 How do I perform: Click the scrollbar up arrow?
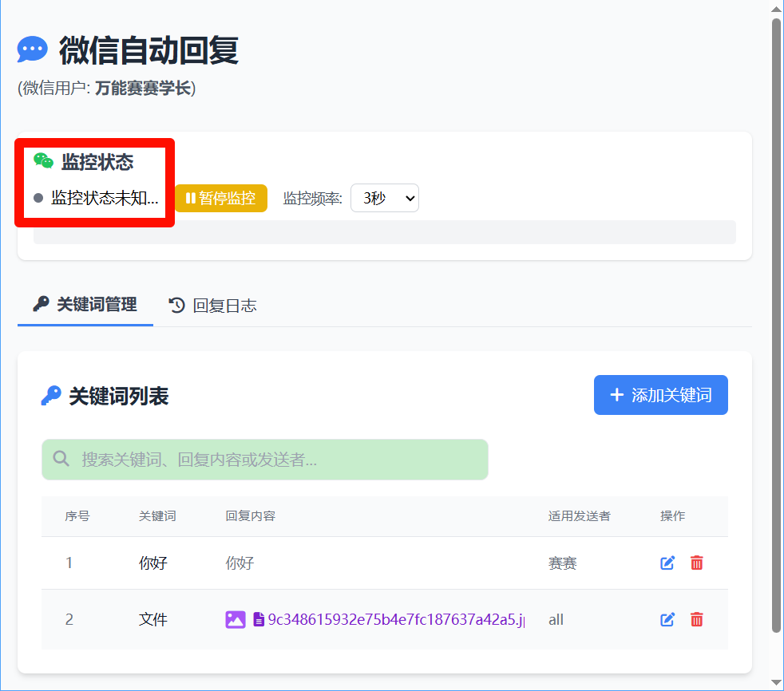pyautogui.click(x=776, y=9)
